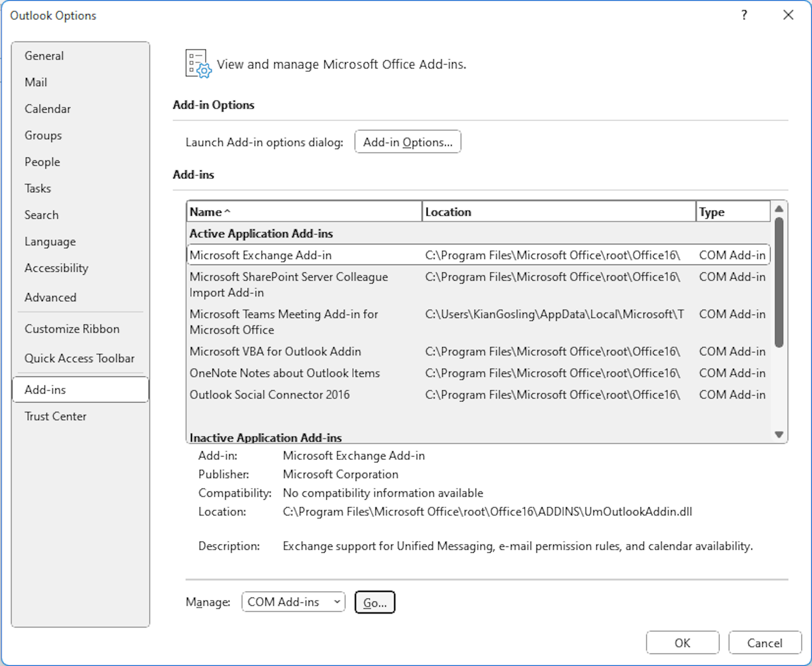Viewport: 812px width, 666px height.
Task: Select Microsoft Teams Meeting Add-in row
Action: point(479,322)
